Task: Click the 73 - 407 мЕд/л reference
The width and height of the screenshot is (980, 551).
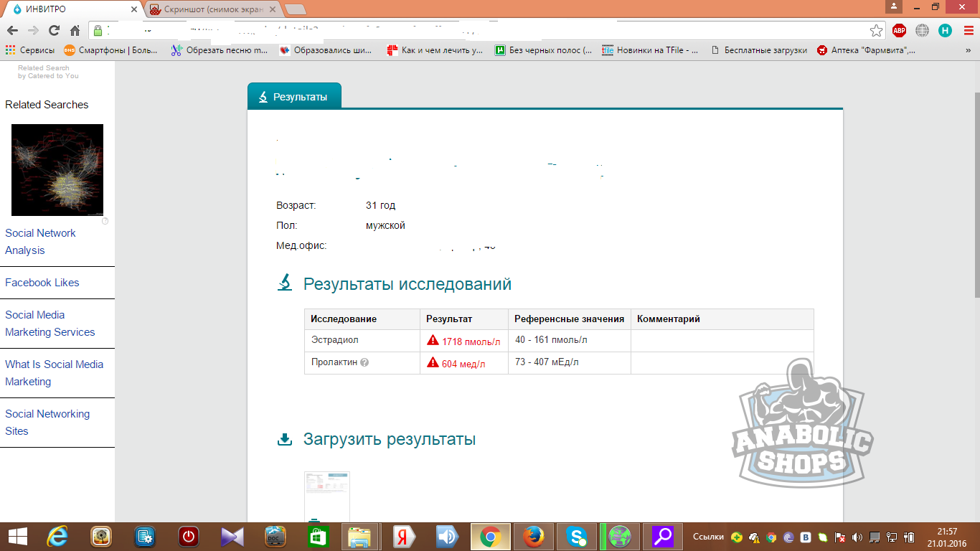Action: coord(547,362)
